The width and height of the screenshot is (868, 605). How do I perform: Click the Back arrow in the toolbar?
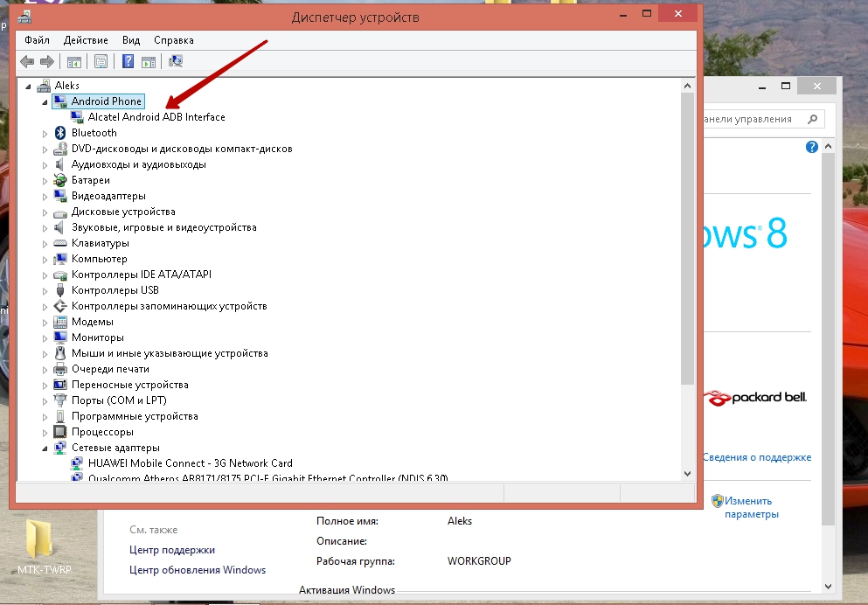pos(27,61)
